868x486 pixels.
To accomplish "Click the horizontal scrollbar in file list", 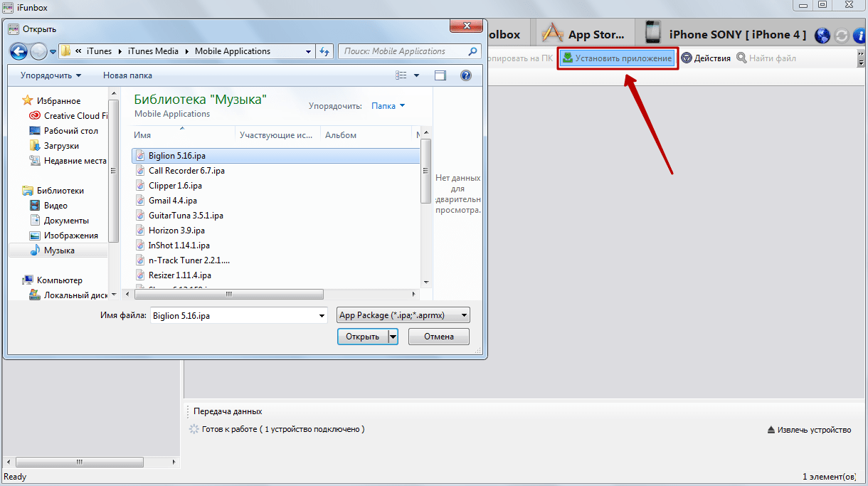I will click(x=226, y=294).
